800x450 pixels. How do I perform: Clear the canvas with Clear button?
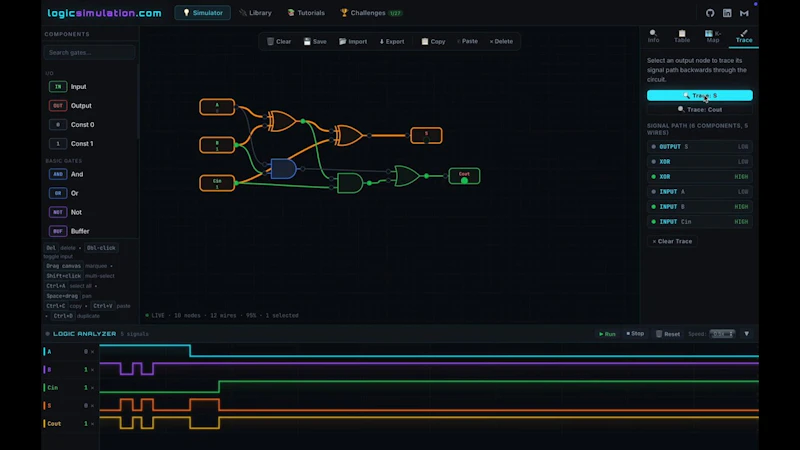pyautogui.click(x=279, y=41)
